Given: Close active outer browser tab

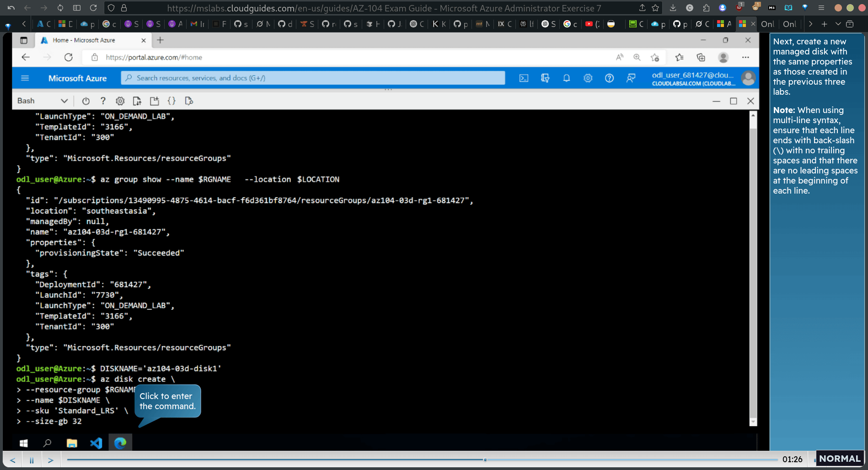Looking at the screenshot, I should point(753,24).
